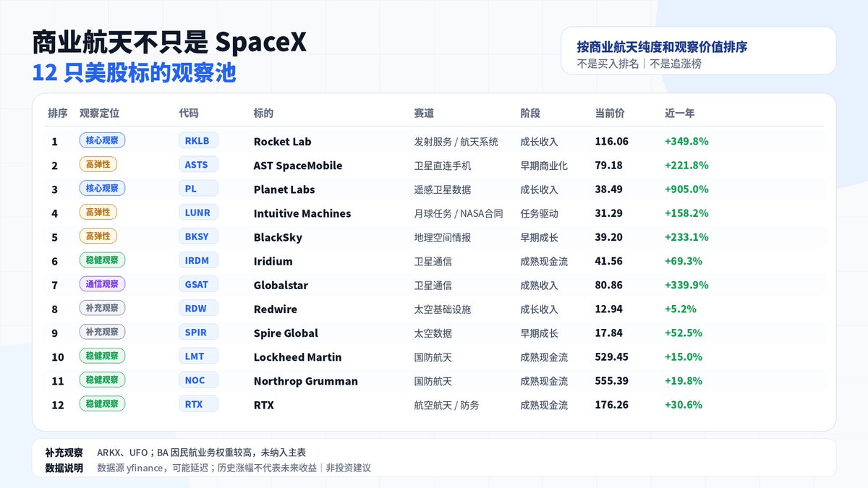Image resolution: width=868 pixels, height=488 pixels.
Task: Click the 高弹性 tag in AST SpaceMobile row
Action: point(98,164)
